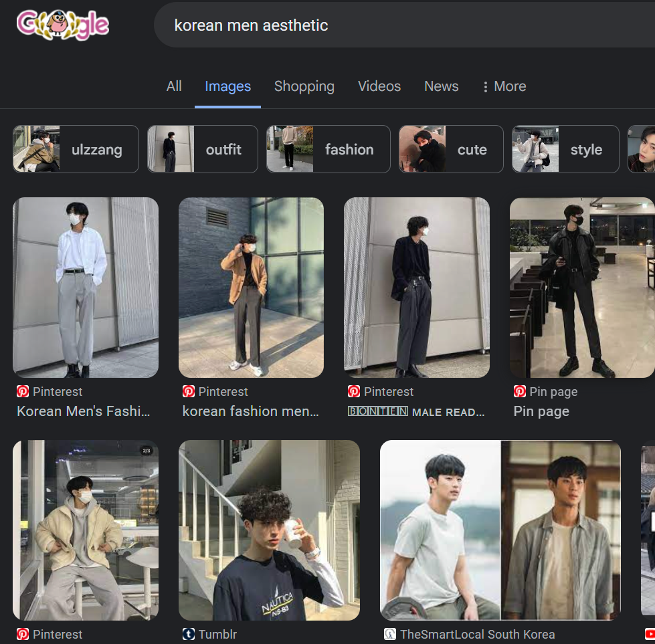Switch to the All results tab

pyautogui.click(x=174, y=87)
